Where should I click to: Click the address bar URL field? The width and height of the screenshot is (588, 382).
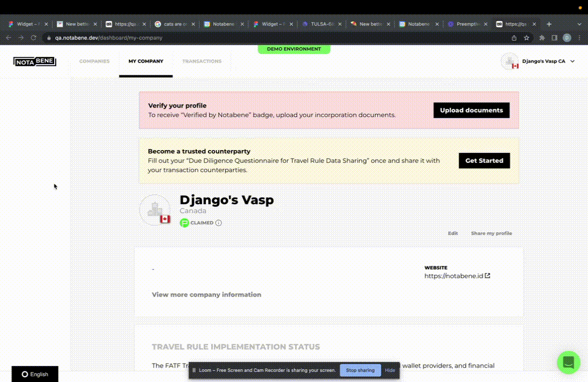pyautogui.click(x=278, y=38)
